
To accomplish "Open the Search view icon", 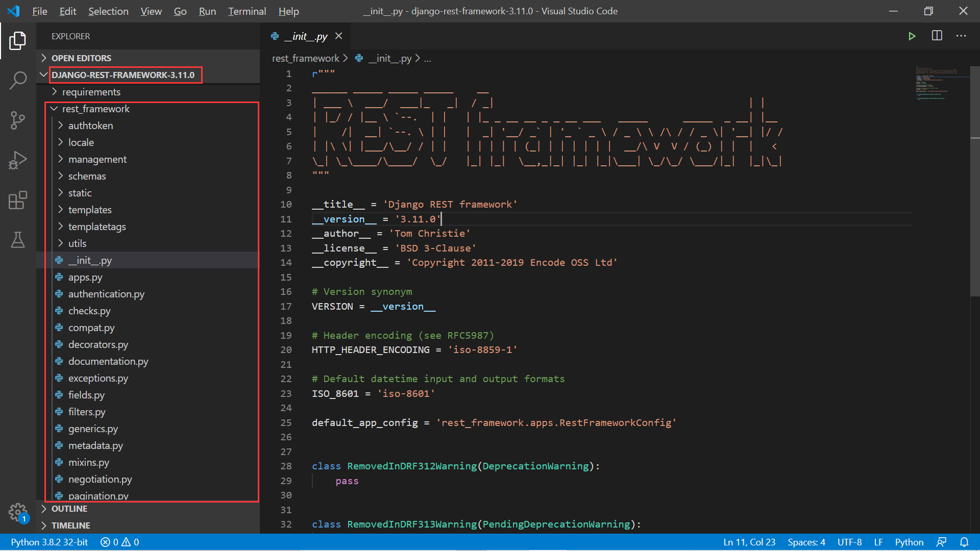I will [18, 80].
